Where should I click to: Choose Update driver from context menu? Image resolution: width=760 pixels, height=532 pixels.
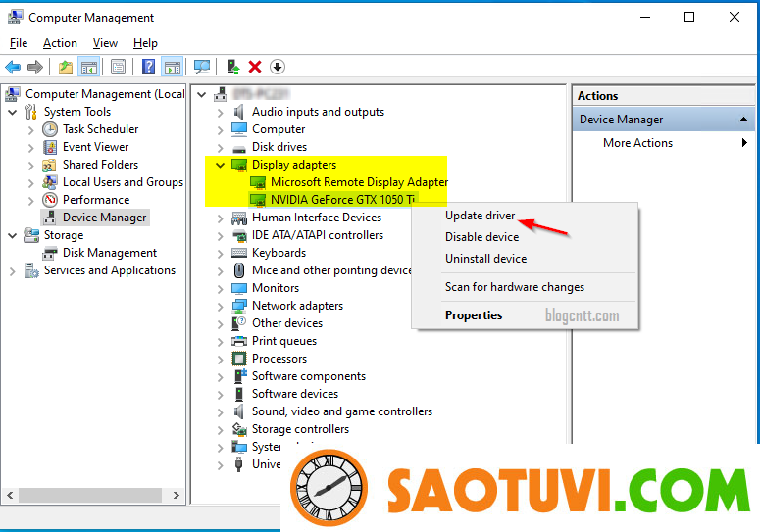point(480,216)
